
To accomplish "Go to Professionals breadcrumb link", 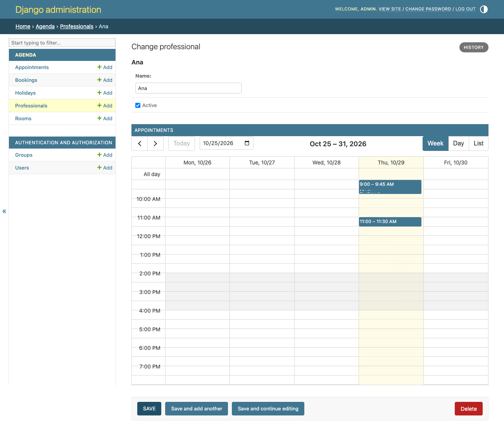I will pos(77,26).
